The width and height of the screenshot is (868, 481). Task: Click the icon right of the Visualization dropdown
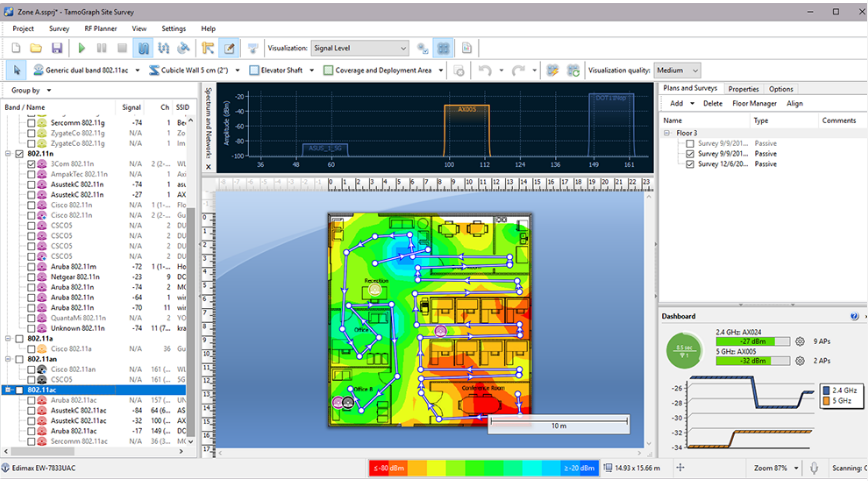423,48
